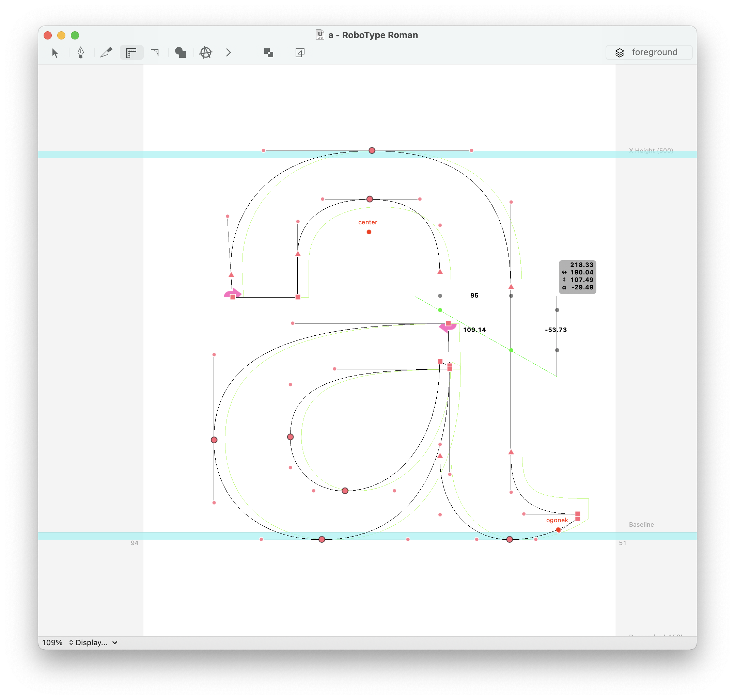Screen dimensions: 735x700
Task: Click the layers stack icon
Action: [x=620, y=53]
